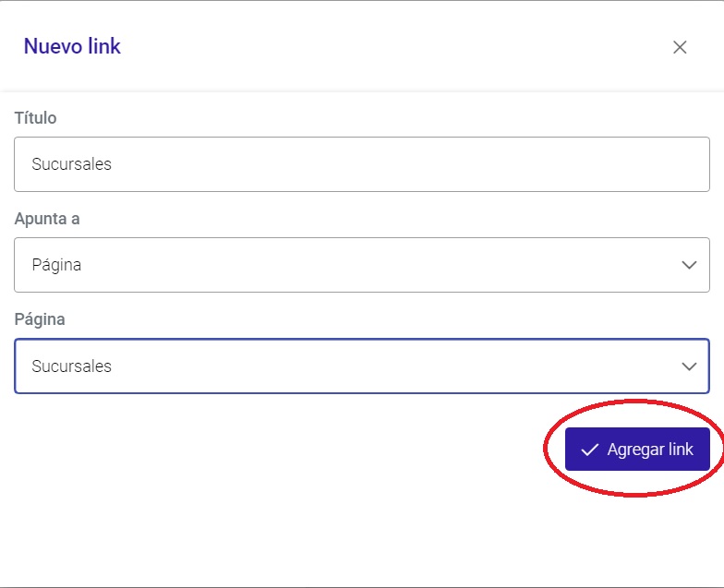Expand the Apunta a chevron arrow
The width and height of the screenshot is (724, 588).
(x=689, y=265)
